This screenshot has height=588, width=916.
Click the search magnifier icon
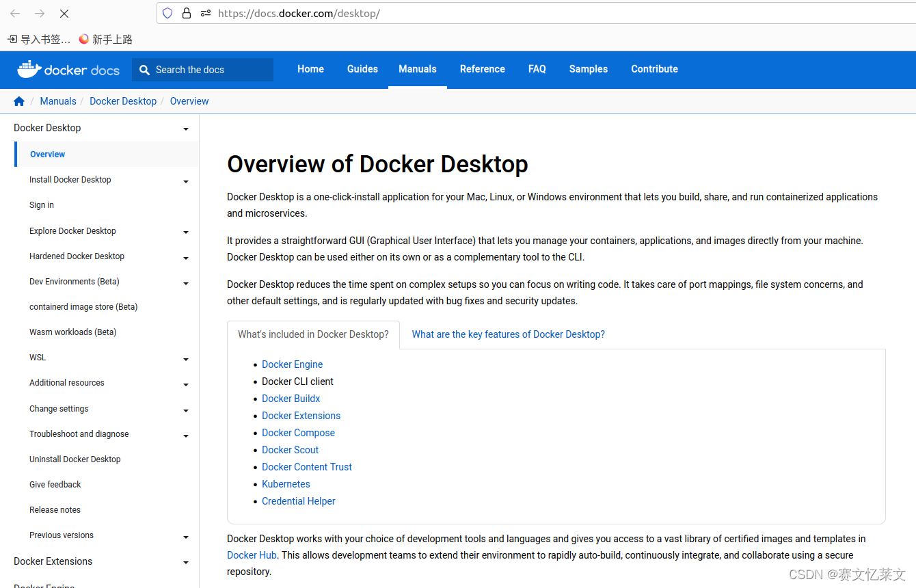(x=144, y=70)
